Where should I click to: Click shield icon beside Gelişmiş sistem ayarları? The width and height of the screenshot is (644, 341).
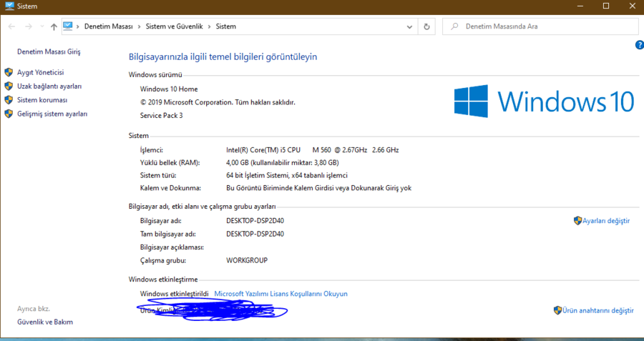click(x=9, y=114)
